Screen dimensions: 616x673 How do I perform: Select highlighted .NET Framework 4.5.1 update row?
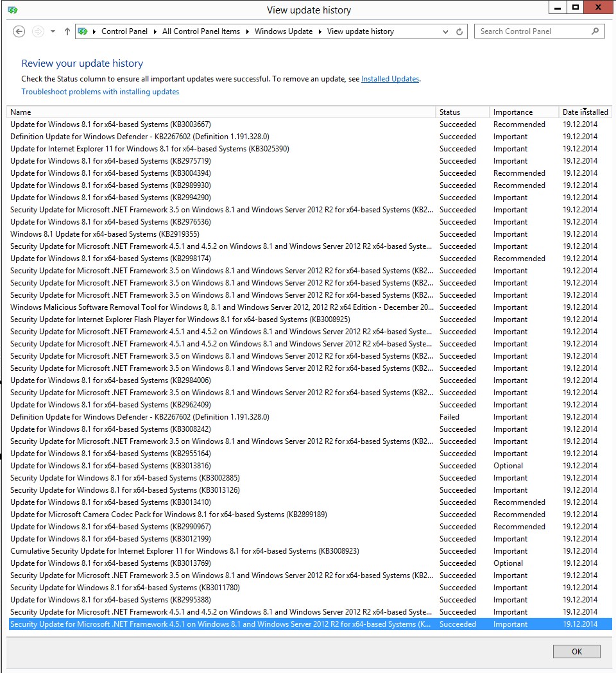tap(310, 624)
